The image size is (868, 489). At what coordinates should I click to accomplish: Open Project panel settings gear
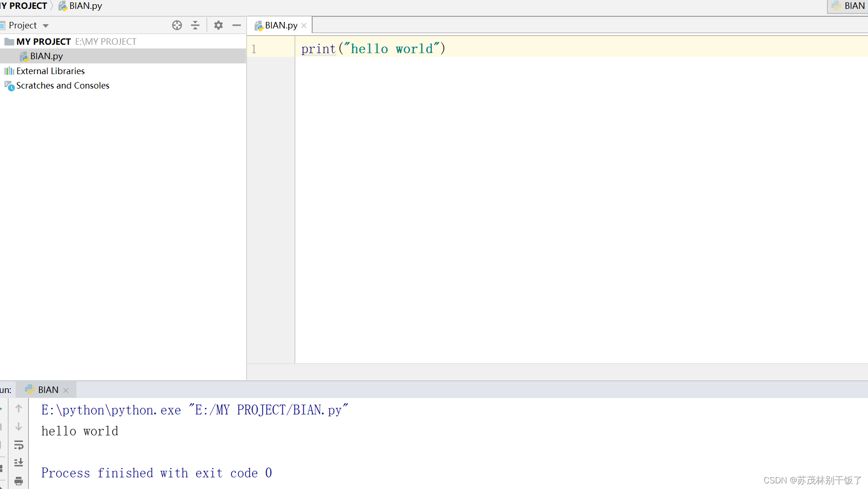(x=218, y=25)
